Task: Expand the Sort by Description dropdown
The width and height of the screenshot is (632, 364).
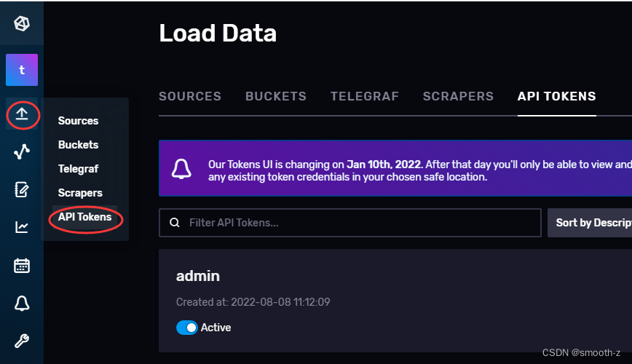Action: 590,223
